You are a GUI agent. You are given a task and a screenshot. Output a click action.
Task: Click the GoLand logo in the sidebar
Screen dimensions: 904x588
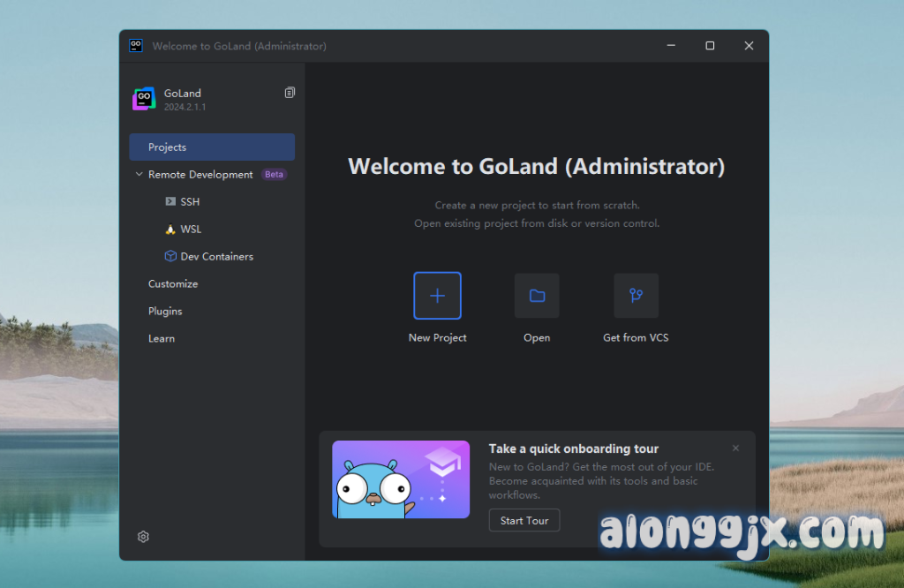(144, 99)
